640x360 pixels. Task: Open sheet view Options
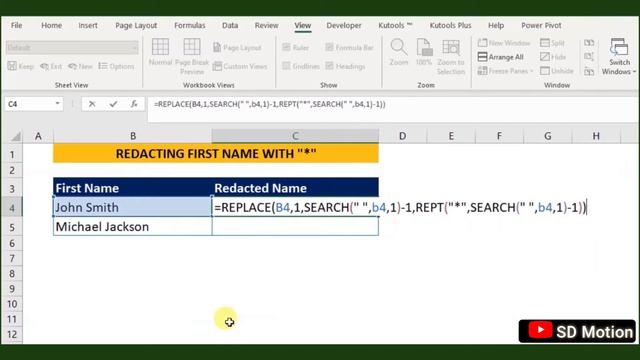pos(116,66)
